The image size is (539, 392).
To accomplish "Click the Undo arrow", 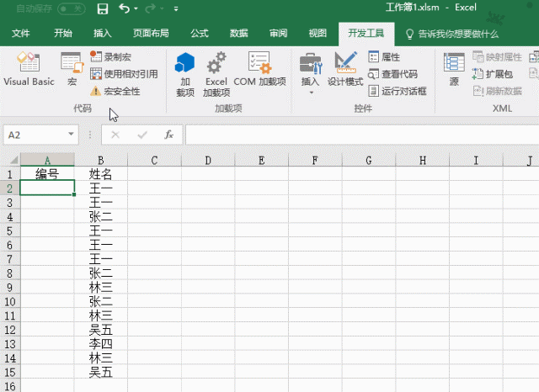I will click(x=124, y=8).
